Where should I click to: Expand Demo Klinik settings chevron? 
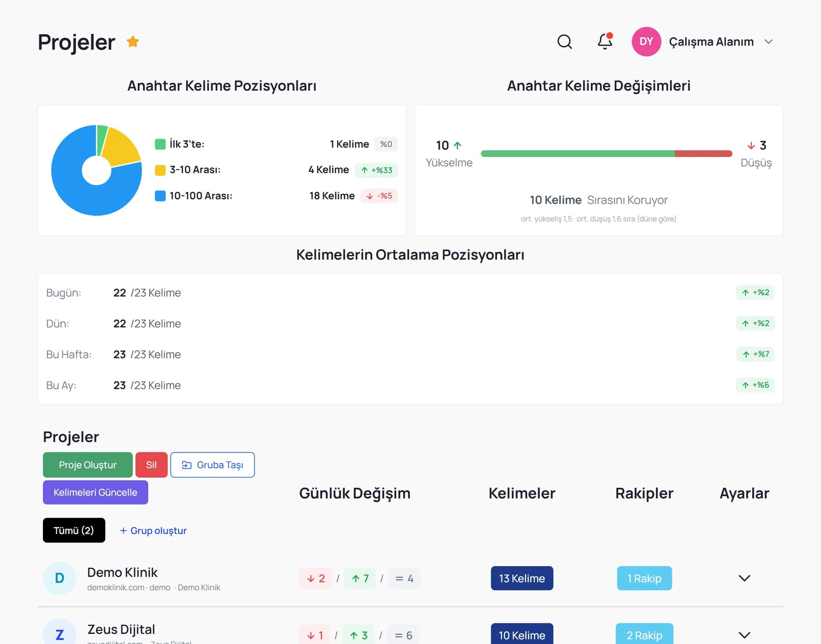pos(744,578)
